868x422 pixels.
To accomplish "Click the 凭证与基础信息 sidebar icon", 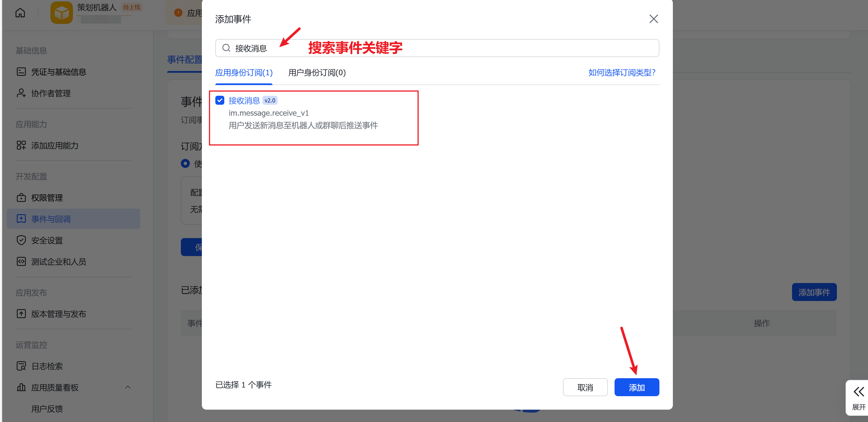I will pyautogui.click(x=21, y=72).
